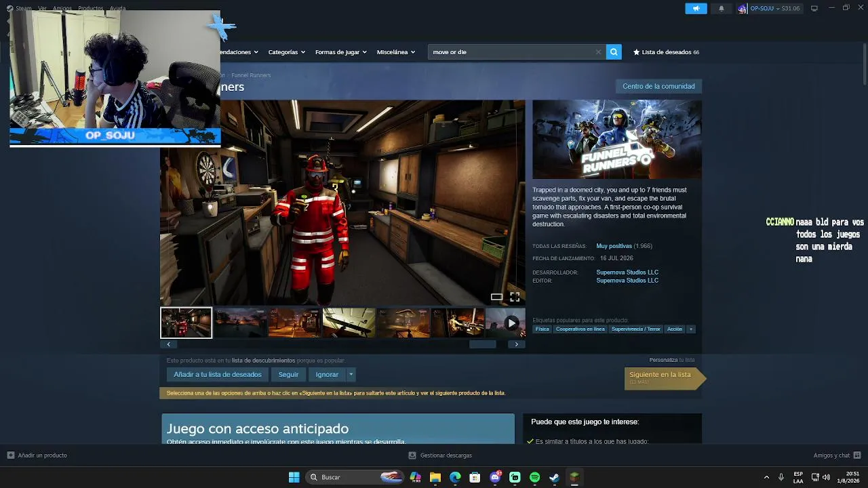Screen dimensions: 868x488
Task: Open Microsoft Store from the taskbar
Action: [475, 477]
